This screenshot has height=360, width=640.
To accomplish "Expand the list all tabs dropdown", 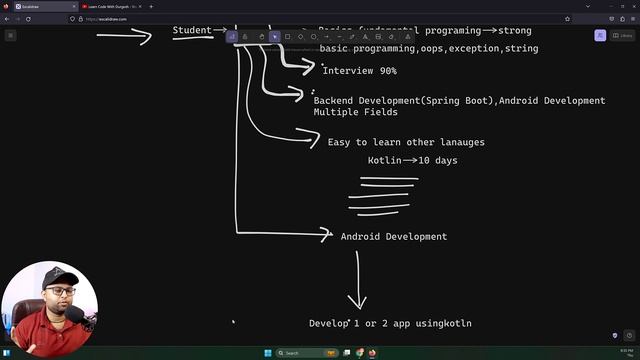I will [588, 7].
